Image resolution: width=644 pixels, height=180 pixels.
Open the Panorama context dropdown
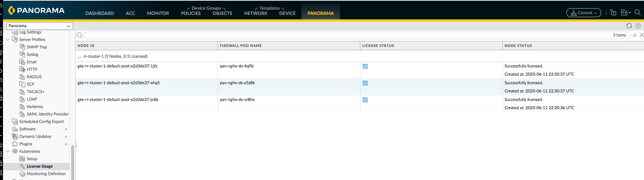point(40,26)
